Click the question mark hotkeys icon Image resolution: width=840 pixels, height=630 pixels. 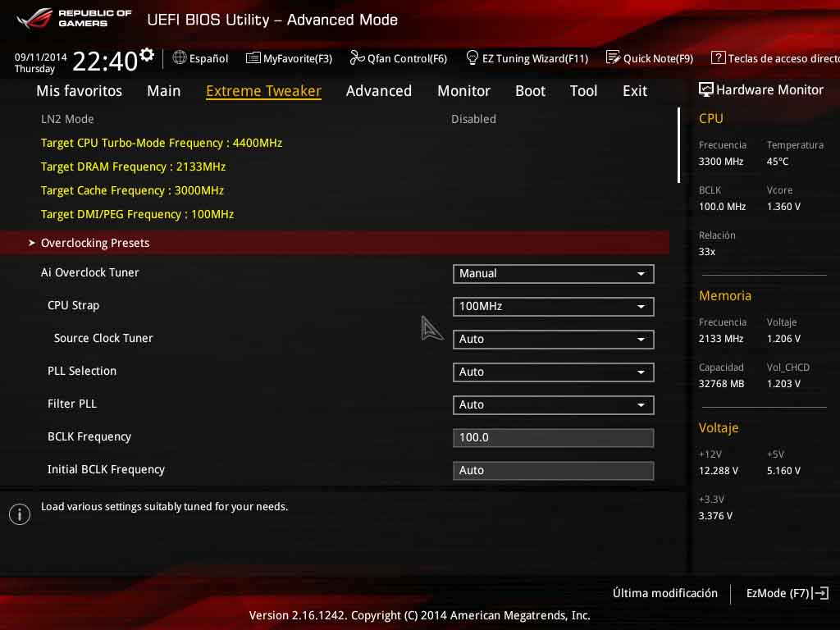point(718,57)
